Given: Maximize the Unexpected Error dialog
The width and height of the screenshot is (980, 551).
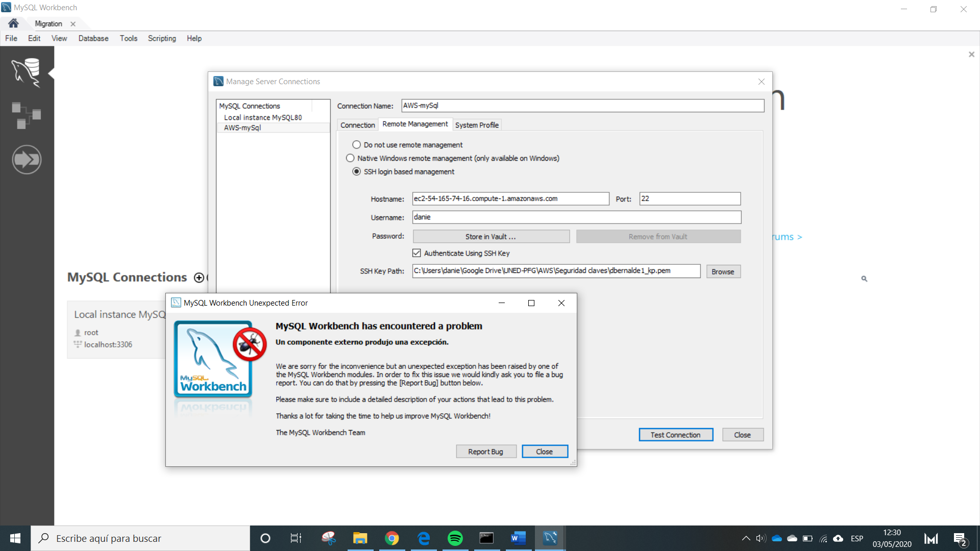Looking at the screenshot, I should click(531, 303).
